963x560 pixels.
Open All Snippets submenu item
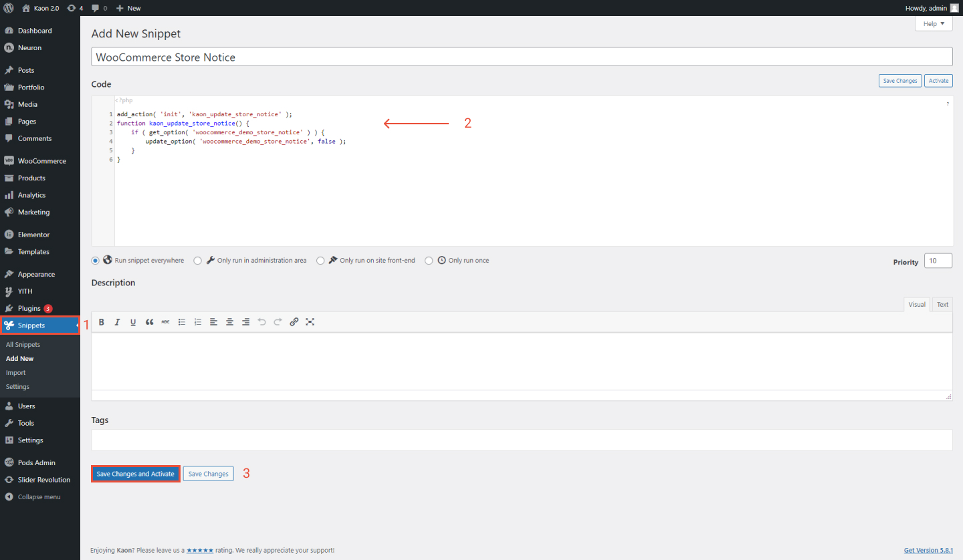(x=23, y=345)
